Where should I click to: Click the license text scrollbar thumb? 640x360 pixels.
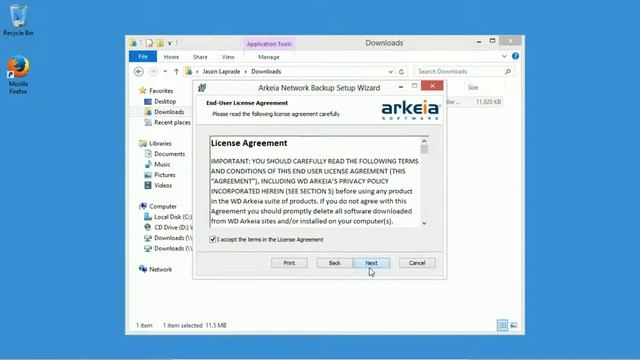424,149
